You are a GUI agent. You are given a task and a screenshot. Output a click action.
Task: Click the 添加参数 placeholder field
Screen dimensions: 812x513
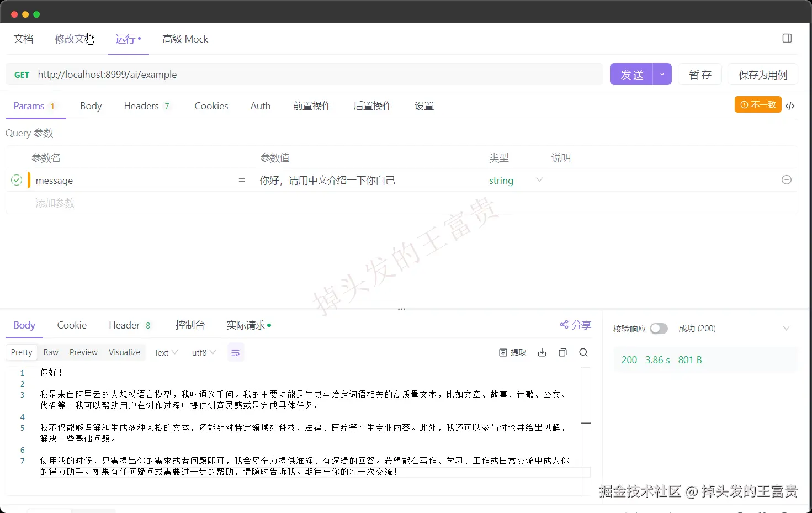click(55, 203)
